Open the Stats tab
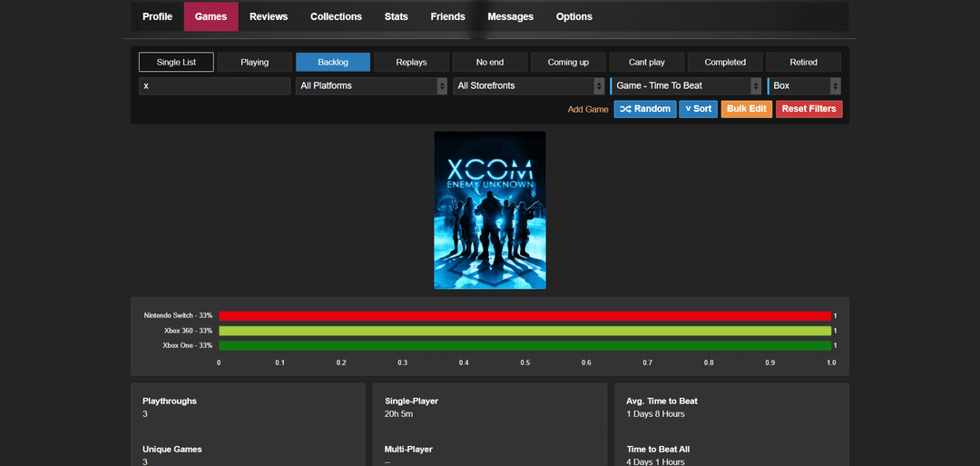Viewport: 980px width, 466px height. (396, 16)
